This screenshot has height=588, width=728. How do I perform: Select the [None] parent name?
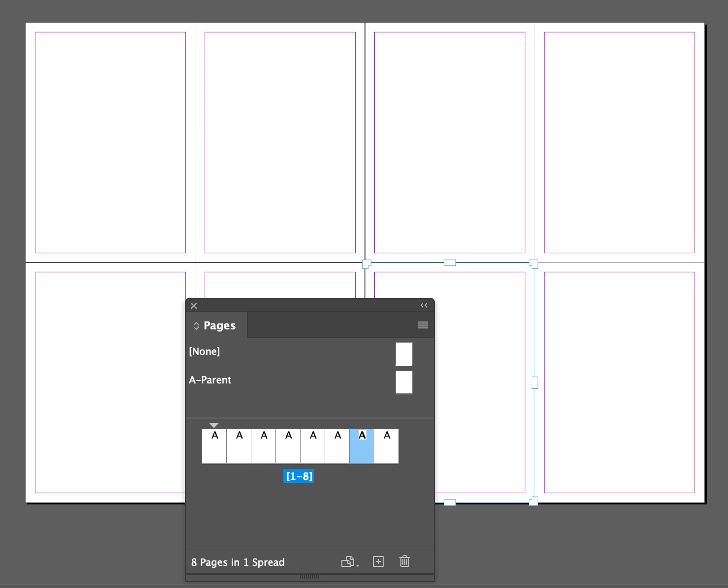(x=205, y=352)
